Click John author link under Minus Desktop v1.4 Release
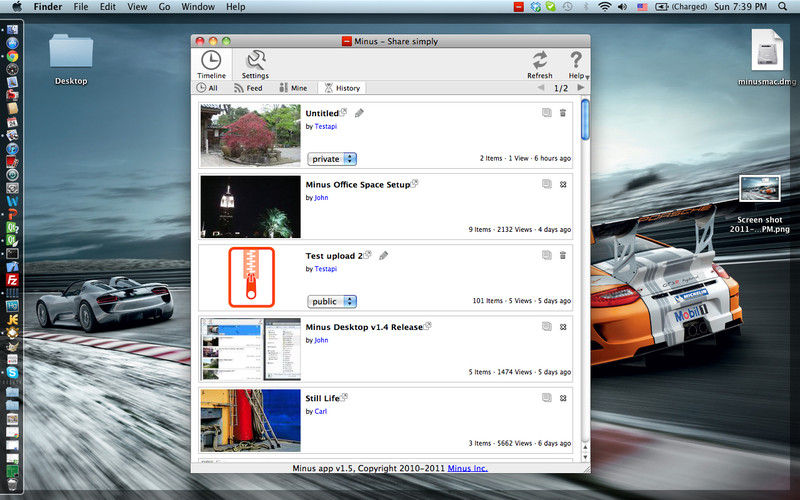The image size is (800, 500). click(x=321, y=340)
